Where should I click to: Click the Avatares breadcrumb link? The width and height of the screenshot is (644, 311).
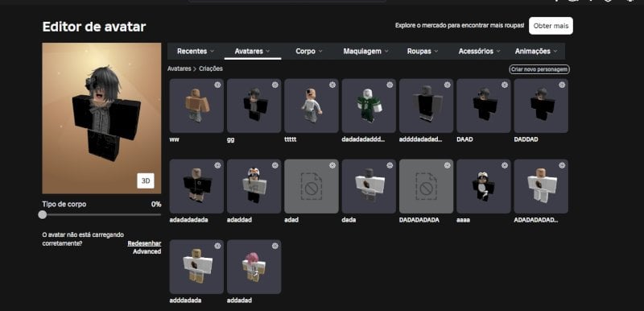point(179,69)
